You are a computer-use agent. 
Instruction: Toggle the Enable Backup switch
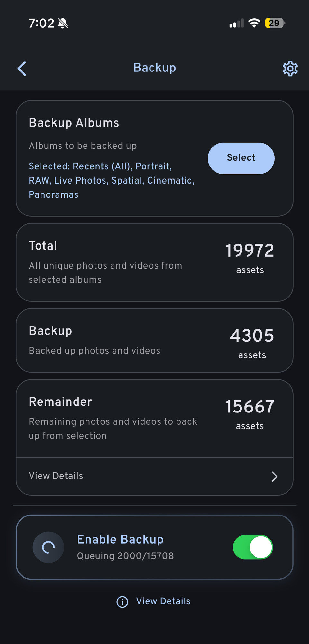click(x=253, y=547)
